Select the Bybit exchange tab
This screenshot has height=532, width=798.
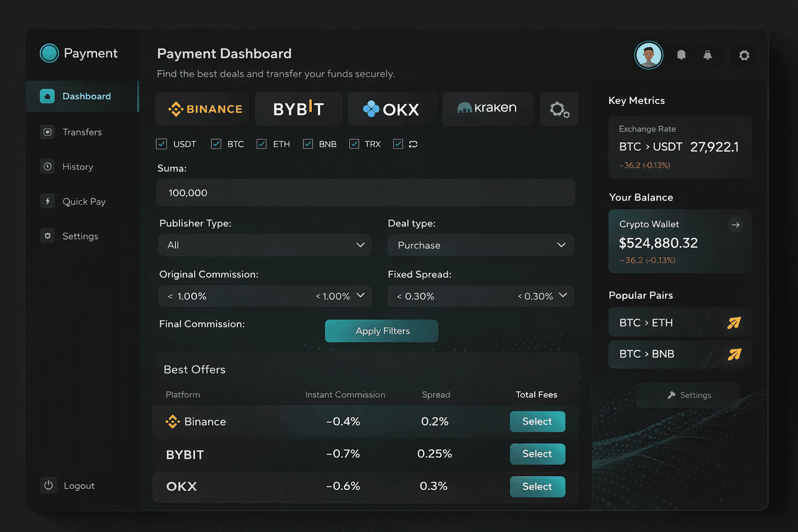299,109
